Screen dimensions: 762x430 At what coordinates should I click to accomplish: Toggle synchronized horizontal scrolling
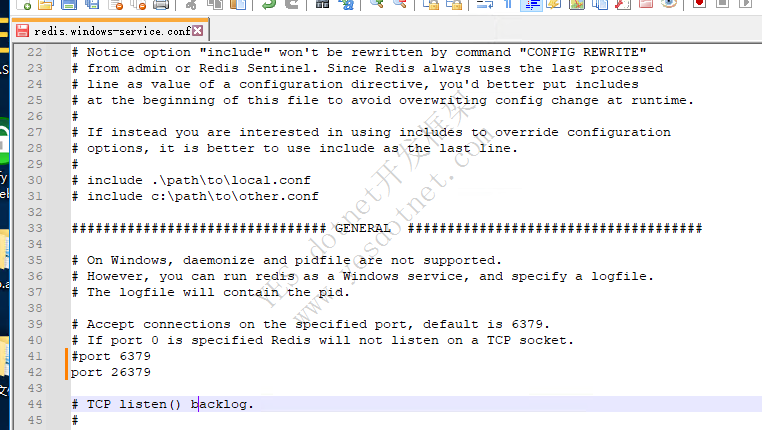point(454,4)
